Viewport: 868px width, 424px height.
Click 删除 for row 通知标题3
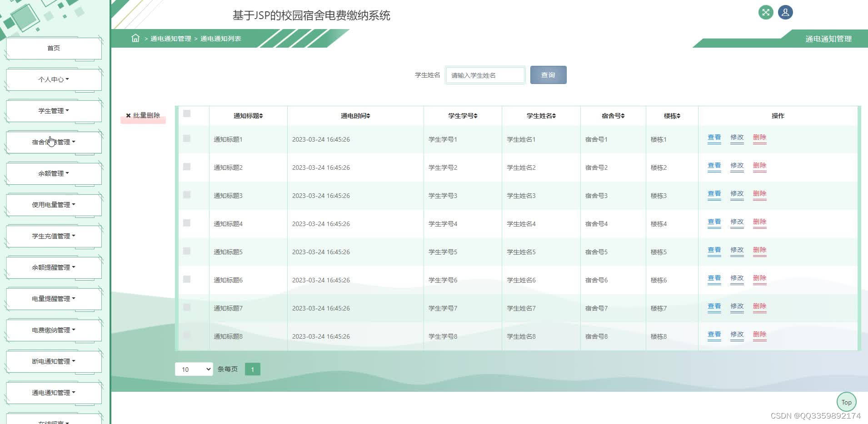coord(760,194)
